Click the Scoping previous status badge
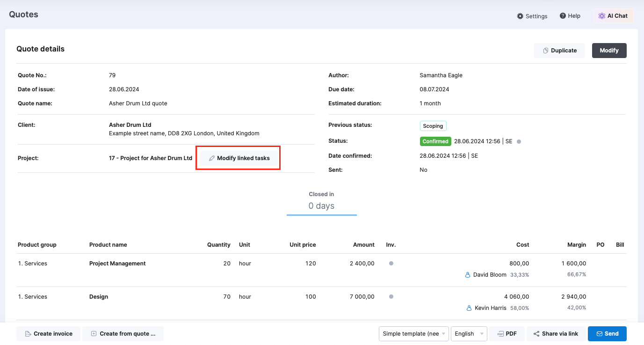 pyautogui.click(x=433, y=126)
